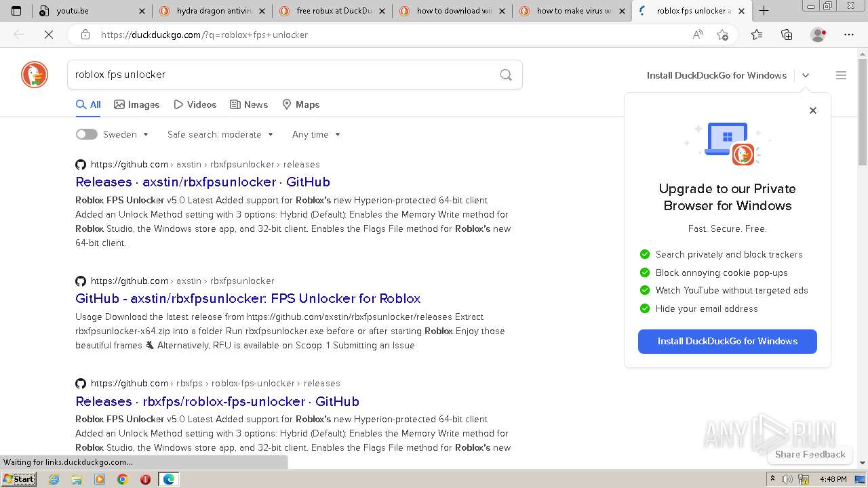Open Read aloud icon

(x=698, y=35)
